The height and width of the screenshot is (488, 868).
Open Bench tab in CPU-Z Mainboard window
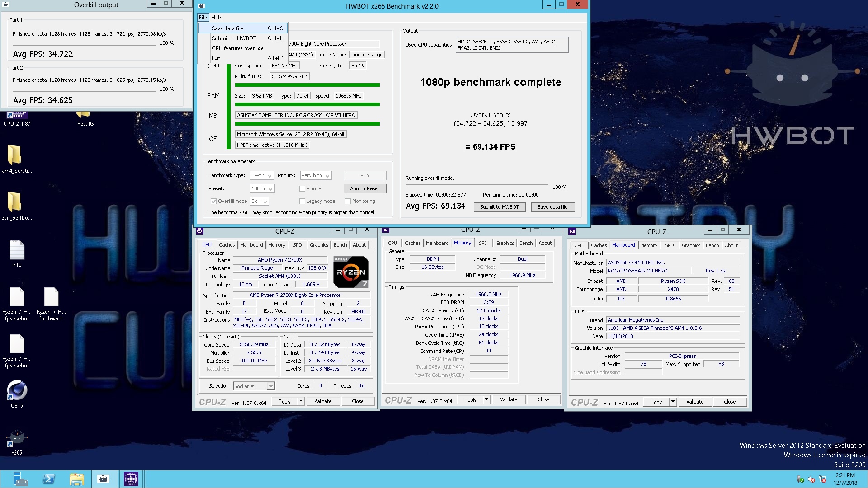coord(712,245)
